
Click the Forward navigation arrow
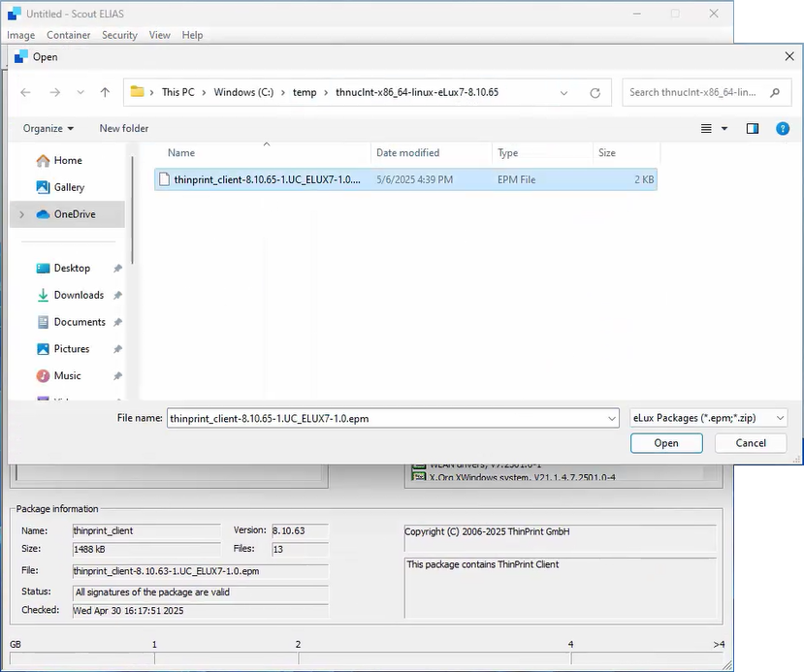(x=55, y=92)
